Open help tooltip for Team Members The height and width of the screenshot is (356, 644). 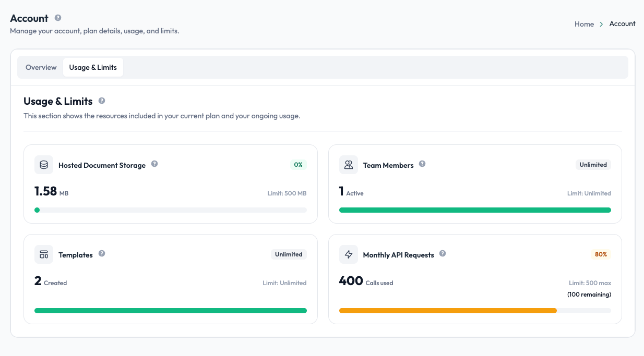pos(422,164)
